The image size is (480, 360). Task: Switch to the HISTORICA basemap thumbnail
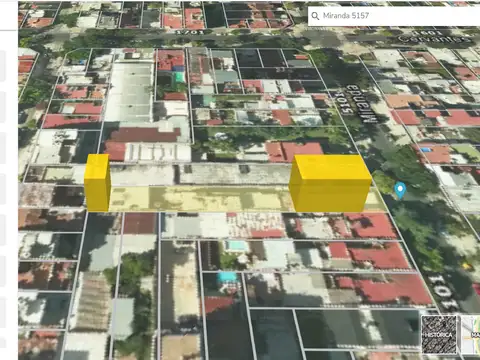[x=439, y=334]
